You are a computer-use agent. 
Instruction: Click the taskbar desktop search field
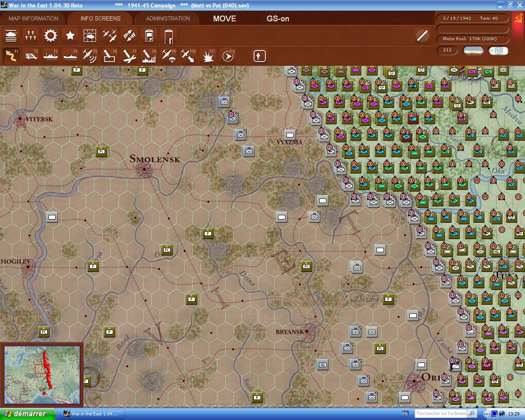pos(441,413)
